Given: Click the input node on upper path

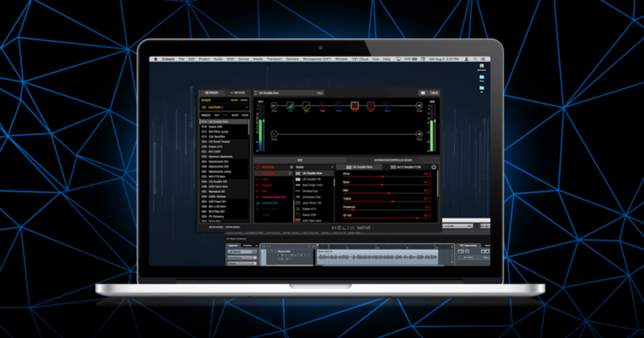Looking at the screenshot, I should 274,106.
